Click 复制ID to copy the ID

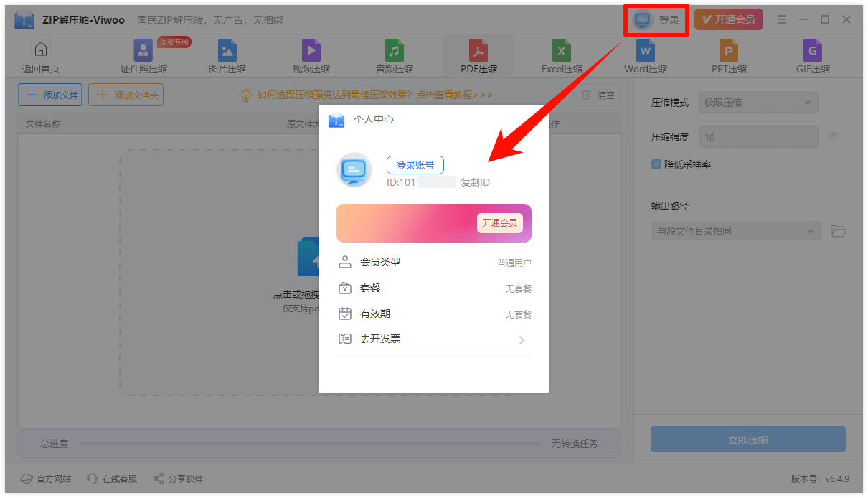coord(476,182)
